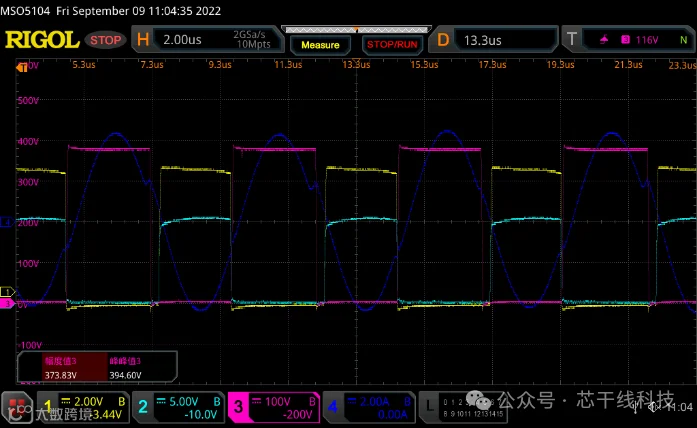Open the function navigation icon at bottom-left
This screenshot has width=697, height=428.
coord(16,407)
